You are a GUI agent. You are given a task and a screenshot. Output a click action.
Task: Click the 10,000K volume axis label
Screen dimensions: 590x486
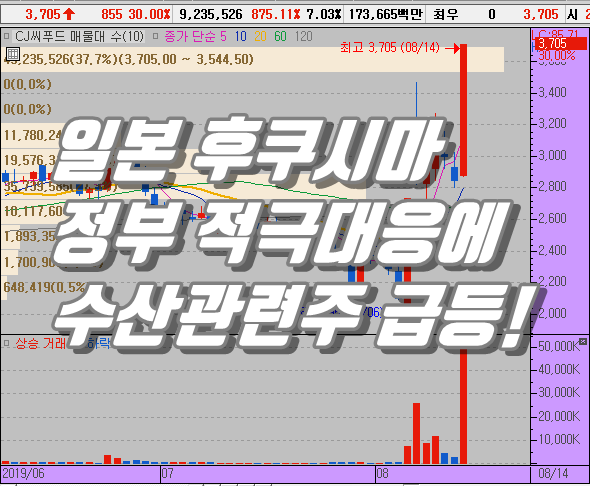point(559,439)
